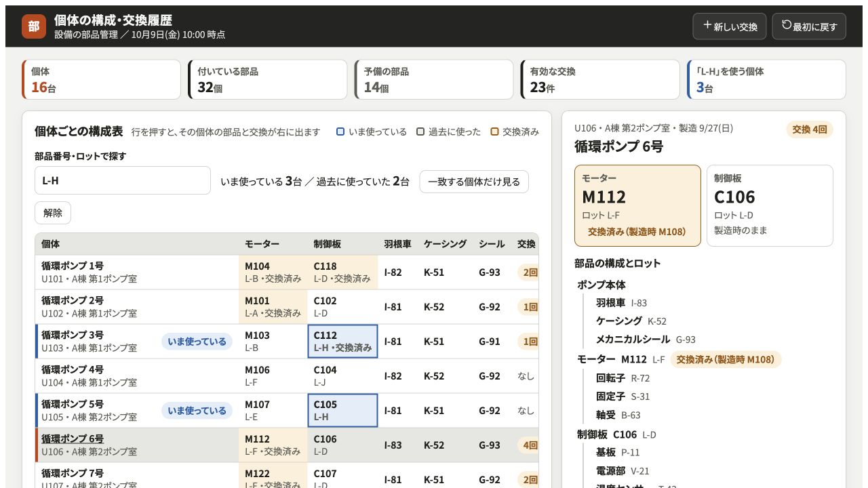This screenshot has height=488, width=868.
Task: Click the 2回 exchange badge for 循環ポンプ 1号
Action: tap(529, 272)
